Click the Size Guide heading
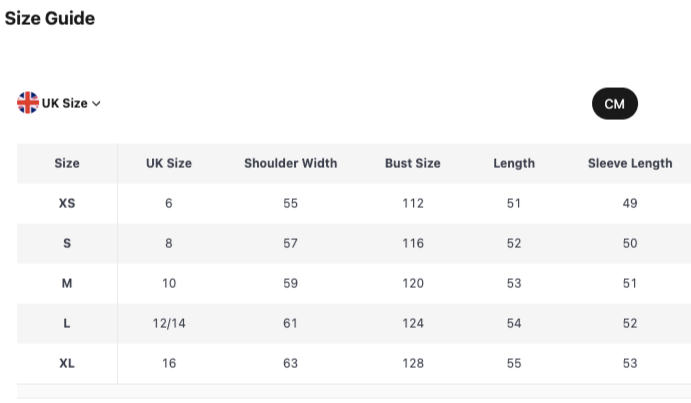This screenshot has width=691, height=403. click(50, 18)
